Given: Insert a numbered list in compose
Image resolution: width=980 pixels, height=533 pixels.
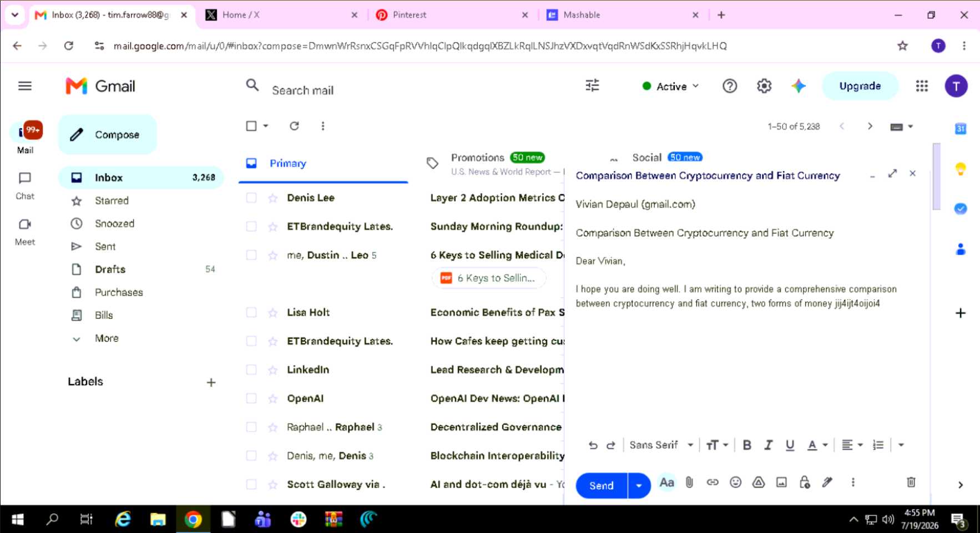Looking at the screenshot, I should tap(878, 445).
